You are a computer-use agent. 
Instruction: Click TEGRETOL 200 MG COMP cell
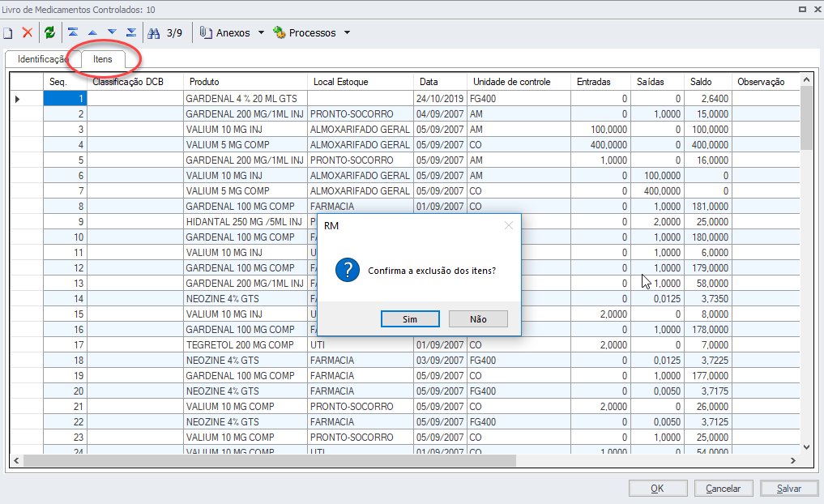coord(245,344)
